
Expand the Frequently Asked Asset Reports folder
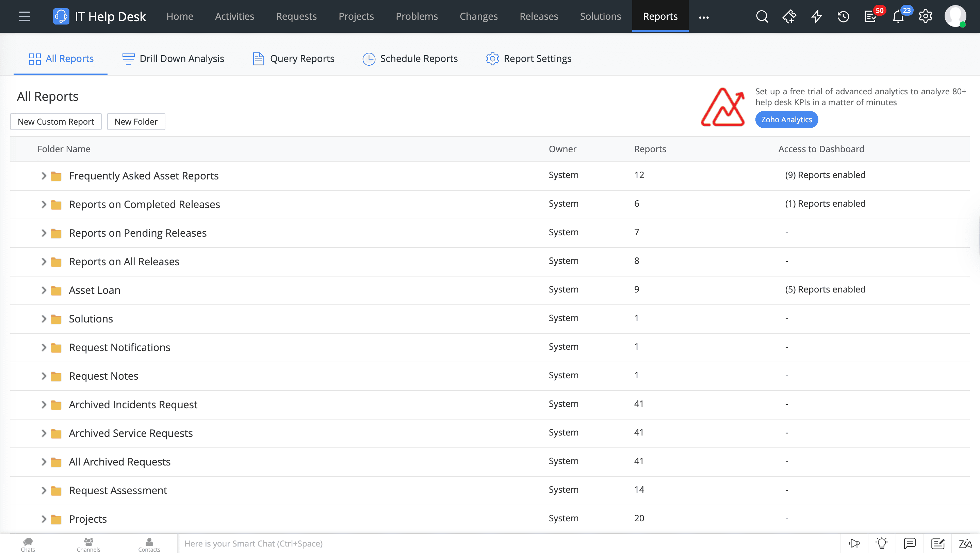(x=44, y=175)
